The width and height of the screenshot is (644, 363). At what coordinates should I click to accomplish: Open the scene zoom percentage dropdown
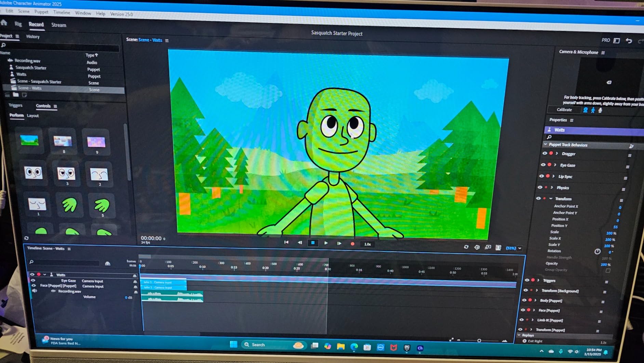coord(520,248)
